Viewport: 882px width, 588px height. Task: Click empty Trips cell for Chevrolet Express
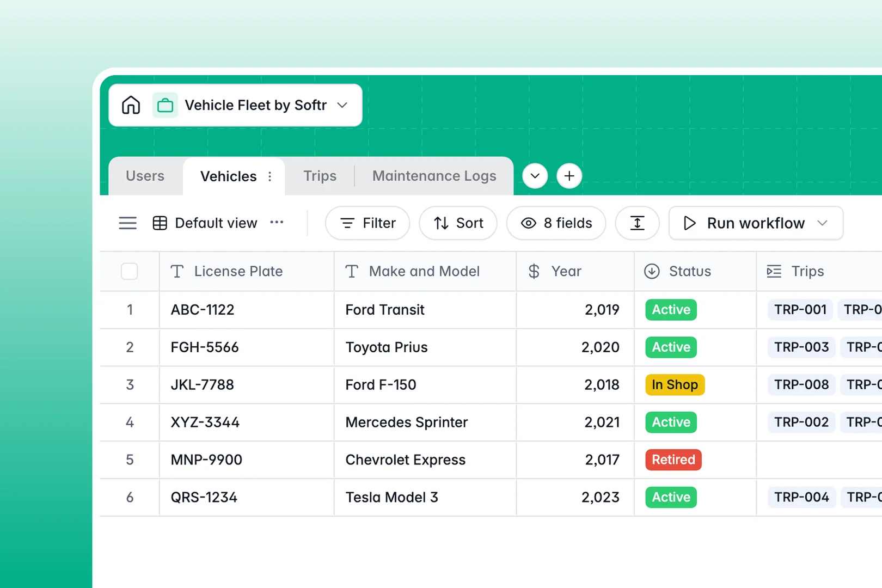coord(819,460)
